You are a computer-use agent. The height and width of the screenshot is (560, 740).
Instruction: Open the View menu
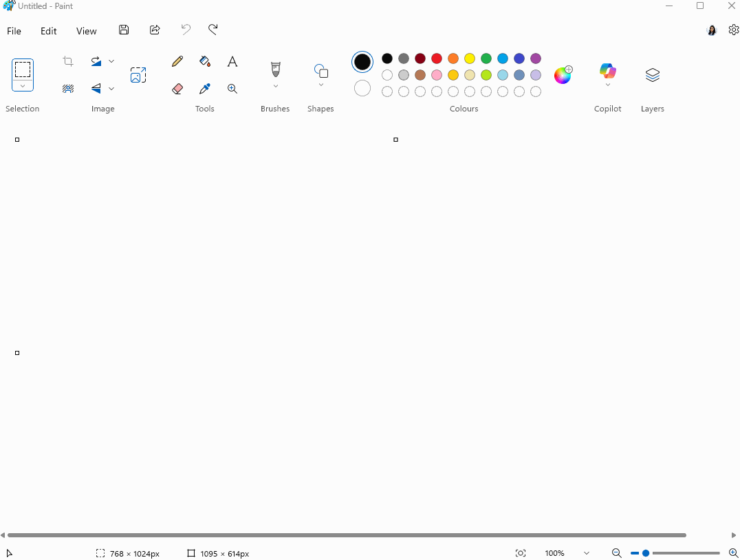coord(86,31)
